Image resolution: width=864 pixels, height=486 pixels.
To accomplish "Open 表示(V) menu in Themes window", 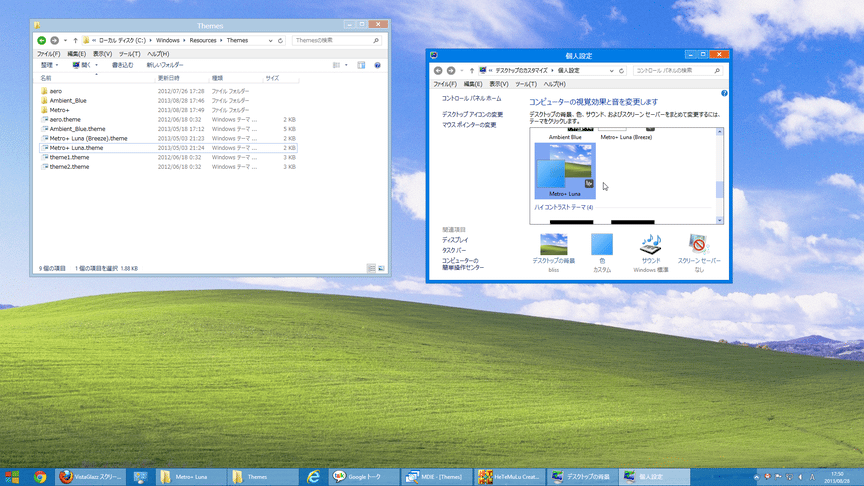I will coord(102,54).
